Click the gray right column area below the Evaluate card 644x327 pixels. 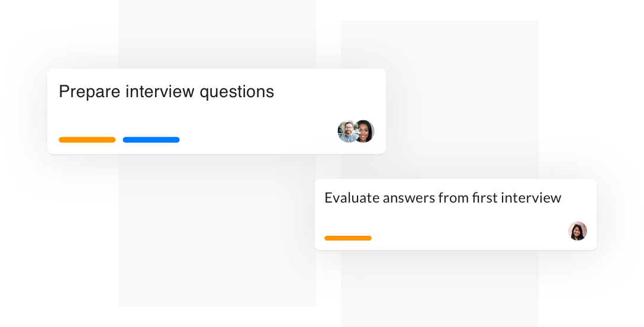click(439, 287)
